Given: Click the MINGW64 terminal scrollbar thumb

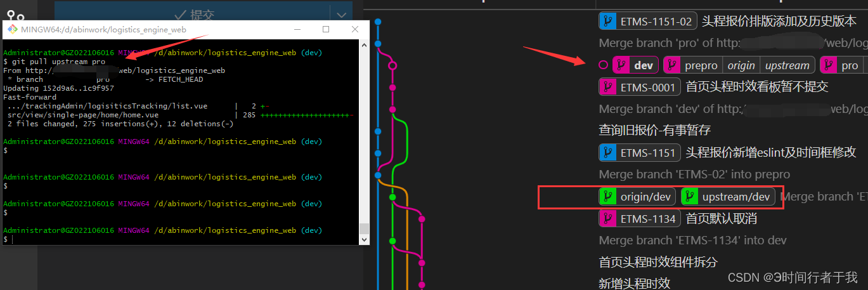Looking at the screenshot, I should pos(364,229).
